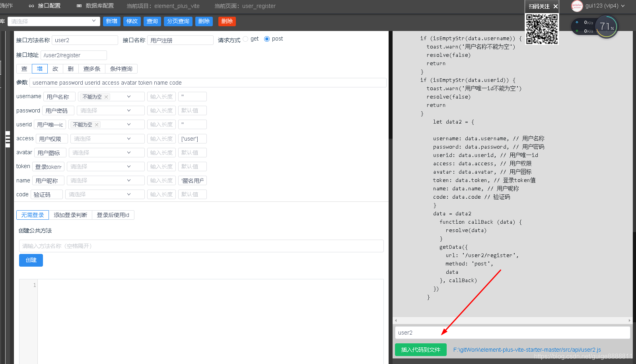Expand the avatar validation dropdown
This screenshot has width=636, height=364.
[129, 153]
